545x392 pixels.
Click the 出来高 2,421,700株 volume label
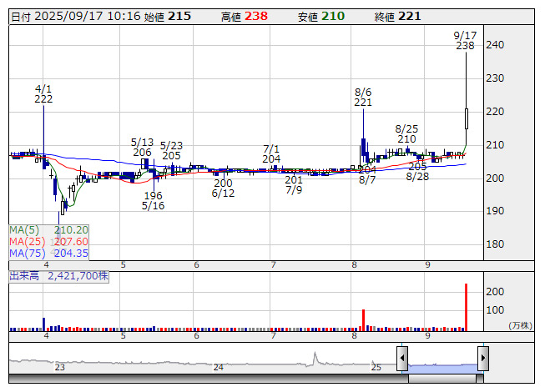tap(58, 276)
